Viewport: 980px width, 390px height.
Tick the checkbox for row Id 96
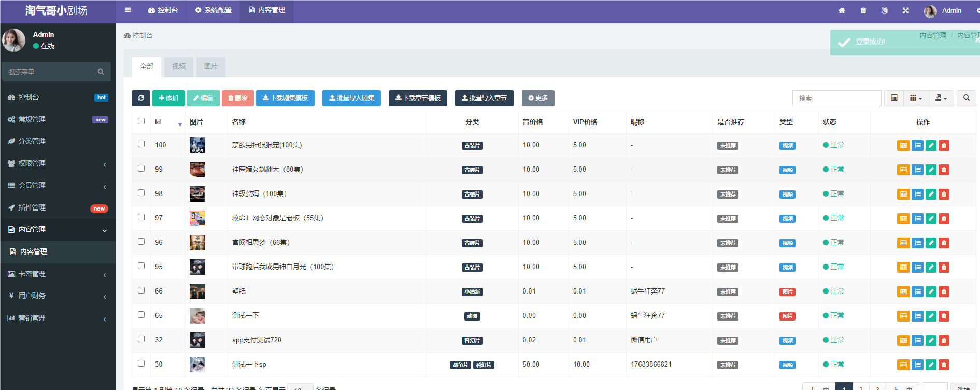[x=141, y=242]
